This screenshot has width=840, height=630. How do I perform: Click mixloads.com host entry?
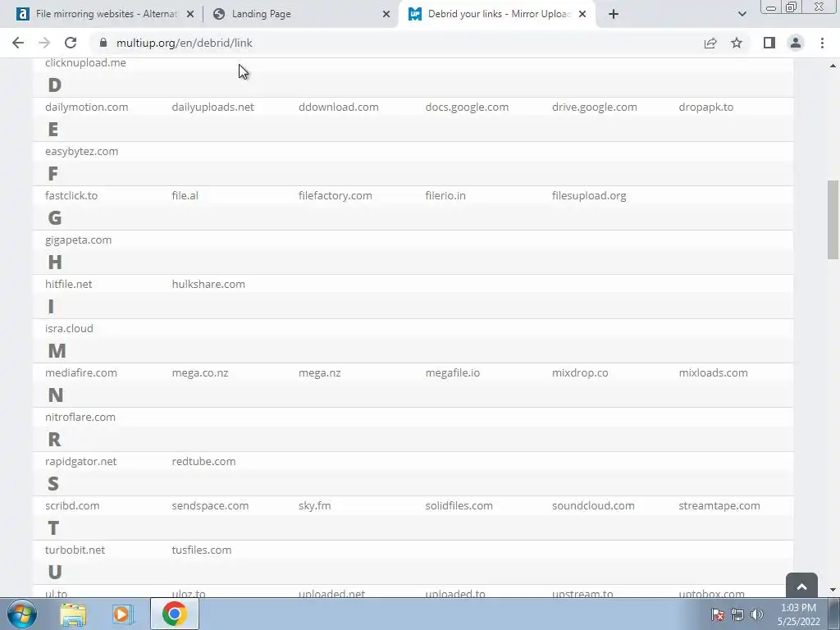click(x=713, y=373)
